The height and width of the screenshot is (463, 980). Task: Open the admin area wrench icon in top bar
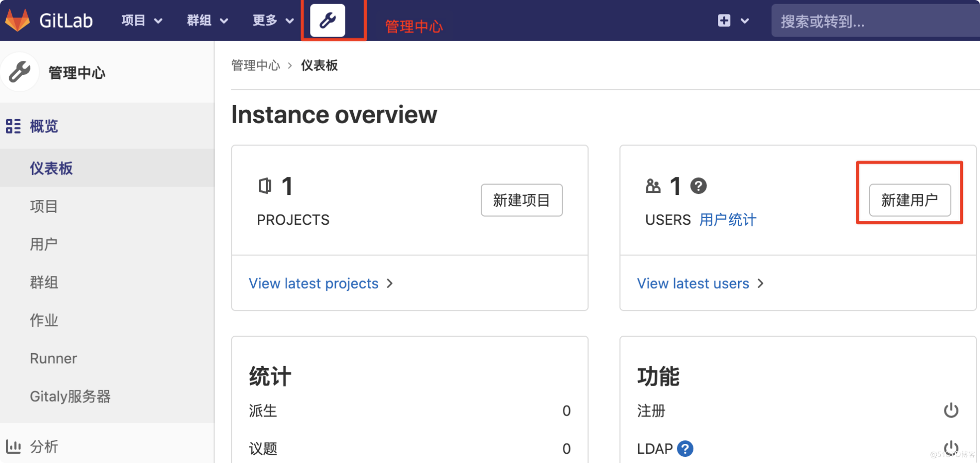click(x=328, y=20)
